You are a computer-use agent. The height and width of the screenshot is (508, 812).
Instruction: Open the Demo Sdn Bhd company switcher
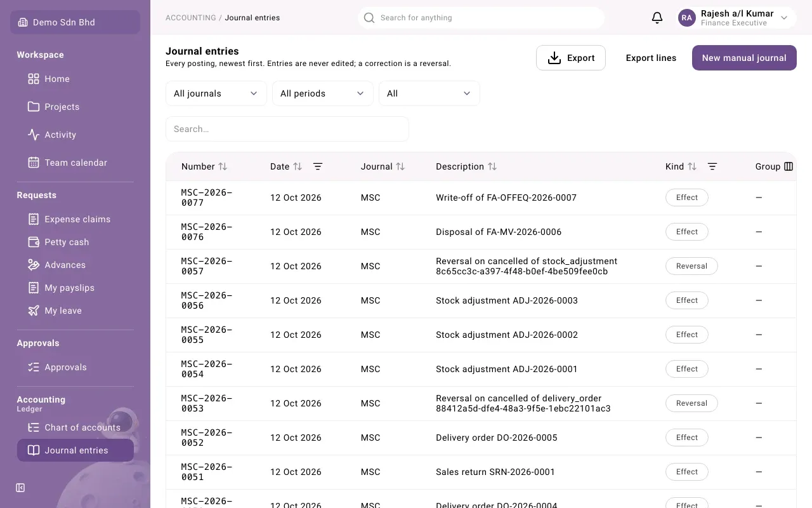point(75,22)
